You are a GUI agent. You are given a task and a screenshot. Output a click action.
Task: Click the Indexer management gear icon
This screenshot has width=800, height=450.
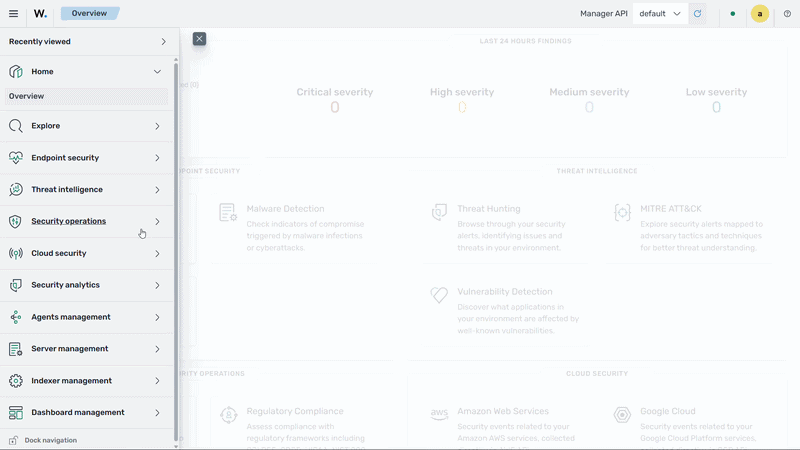[16, 381]
